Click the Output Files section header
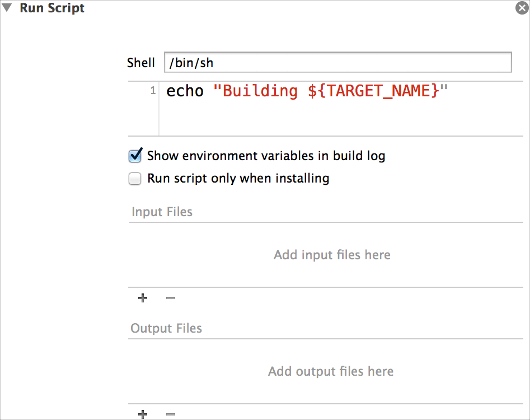The height and width of the screenshot is (420, 530). pos(166,329)
